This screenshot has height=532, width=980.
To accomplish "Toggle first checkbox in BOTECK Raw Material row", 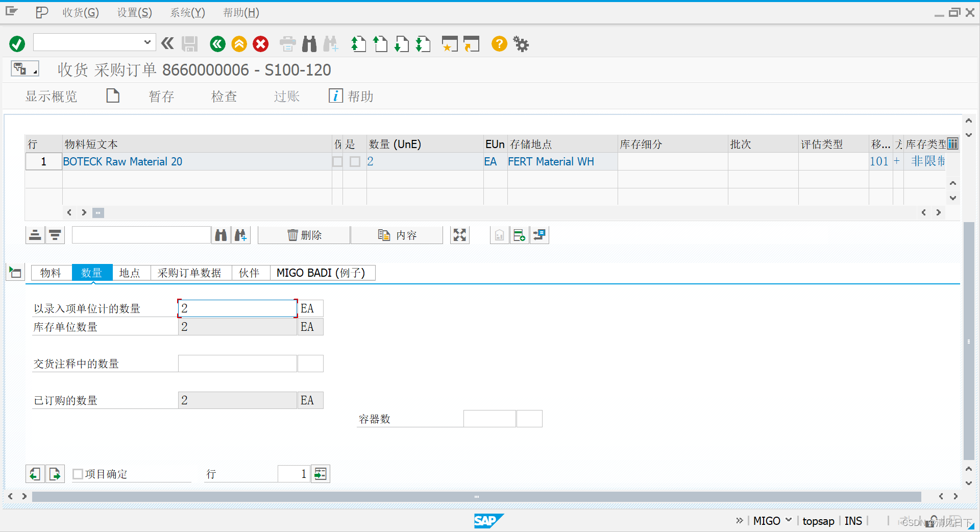I will (337, 162).
